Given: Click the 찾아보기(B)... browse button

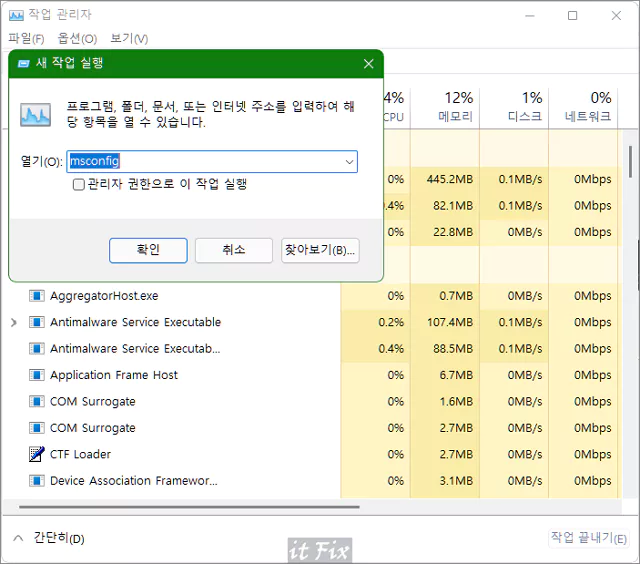Looking at the screenshot, I should pos(320,250).
